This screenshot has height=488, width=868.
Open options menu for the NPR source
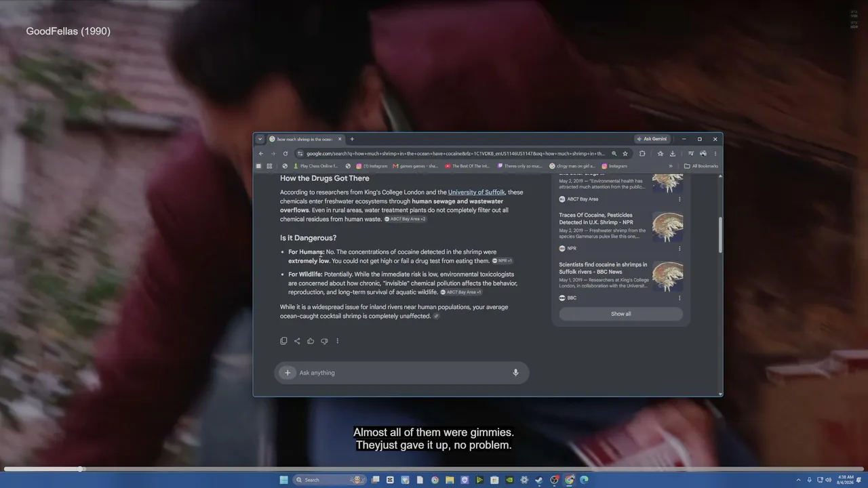(679, 249)
